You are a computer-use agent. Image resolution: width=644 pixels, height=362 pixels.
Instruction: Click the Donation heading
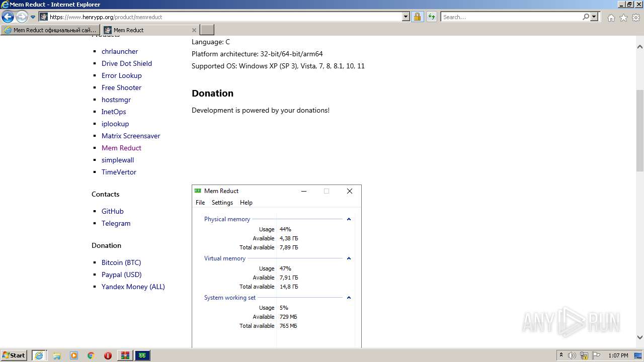[212, 93]
